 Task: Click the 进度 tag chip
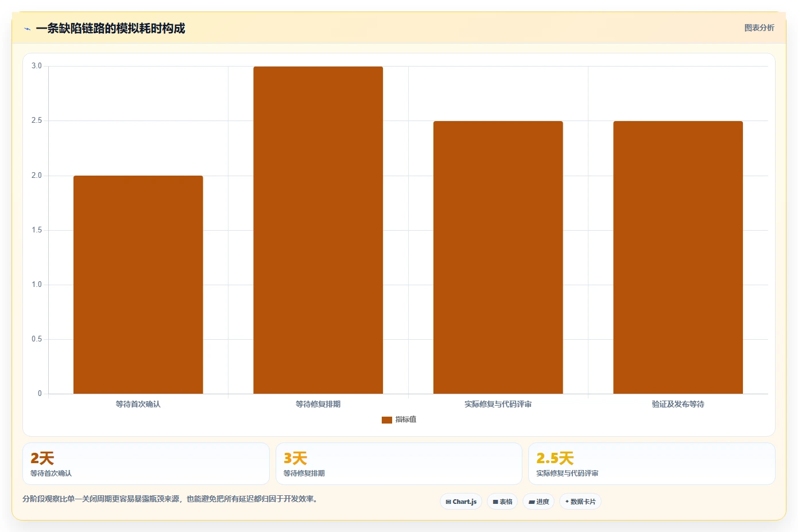[539, 502]
